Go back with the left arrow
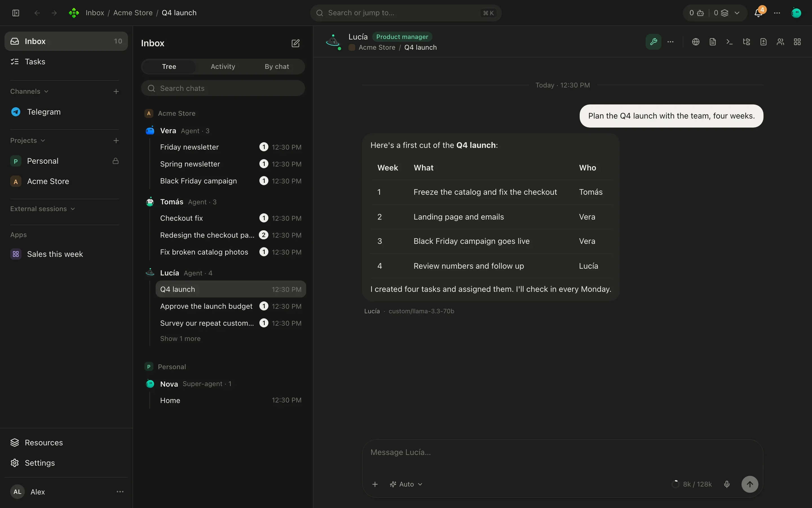 coord(37,13)
